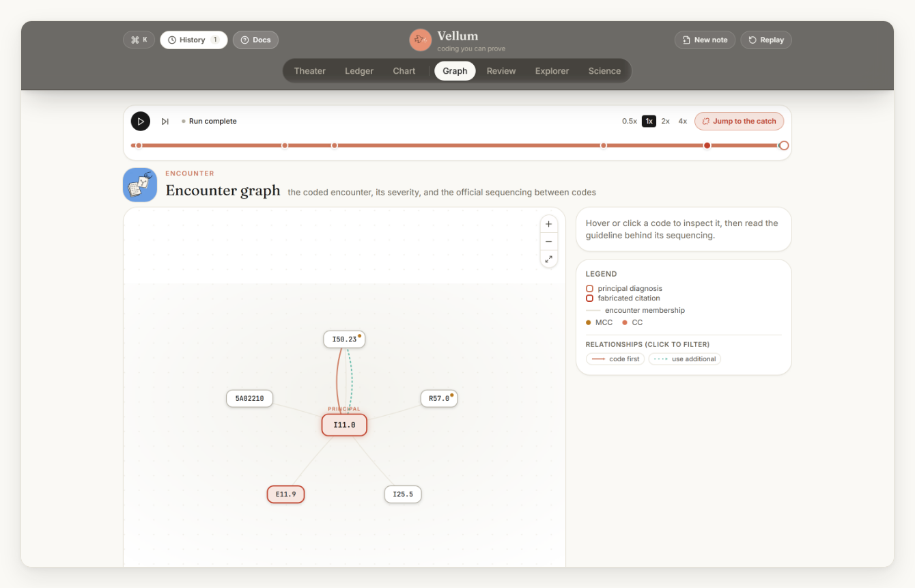
Task: Set playback speed to 4x
Action: click(683, 122)
